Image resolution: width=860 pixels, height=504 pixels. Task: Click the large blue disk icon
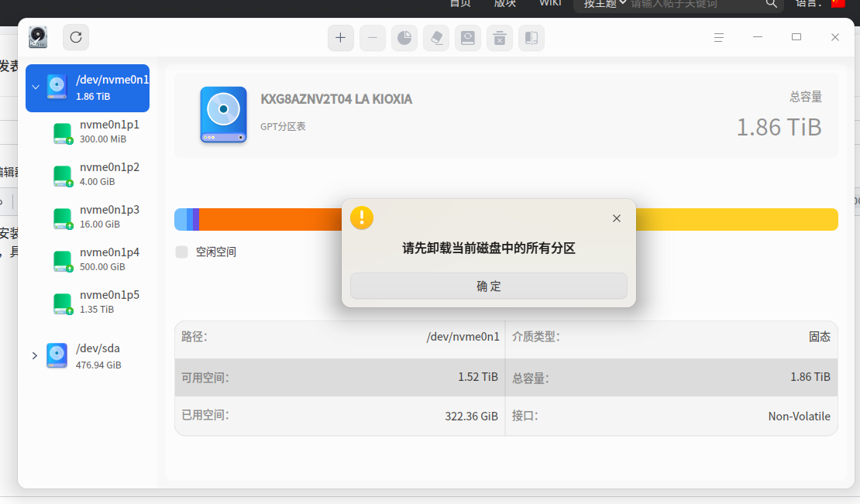(x=223, y=115)
